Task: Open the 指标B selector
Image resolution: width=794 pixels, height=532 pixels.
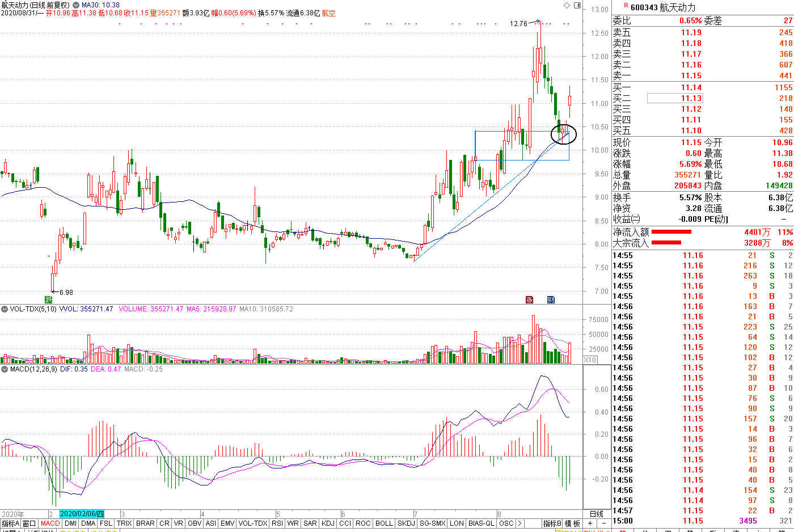Action: pos(552,523)
